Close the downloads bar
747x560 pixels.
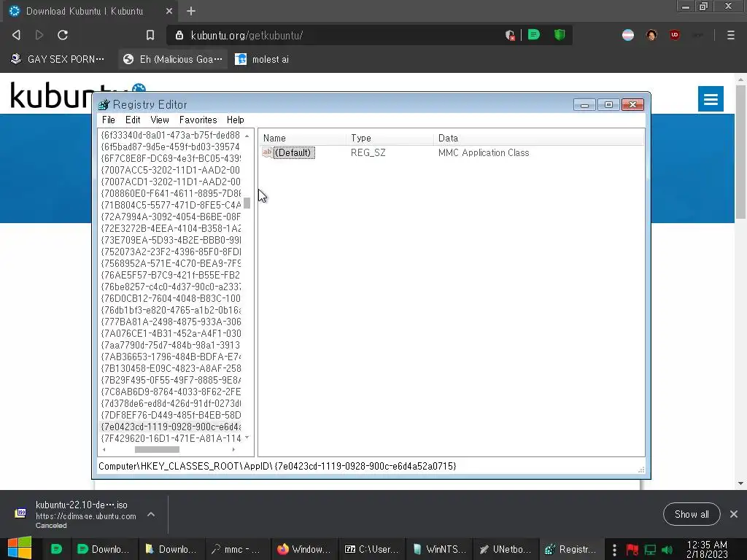coord(734,514)
